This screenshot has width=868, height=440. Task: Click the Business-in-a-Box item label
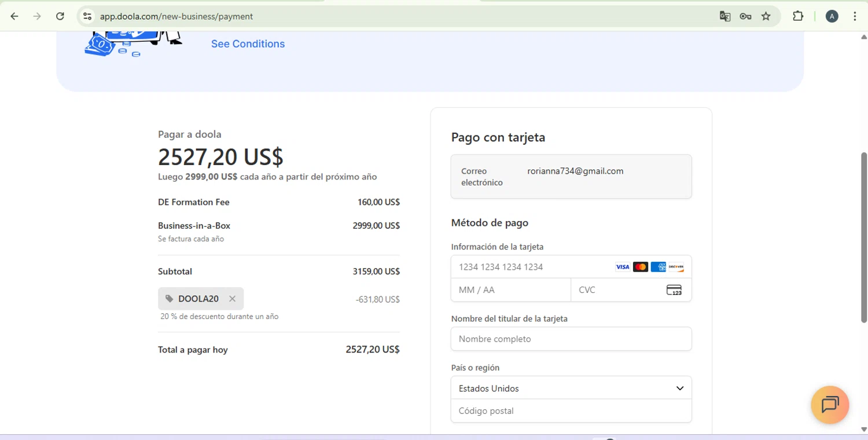point(194,226)
